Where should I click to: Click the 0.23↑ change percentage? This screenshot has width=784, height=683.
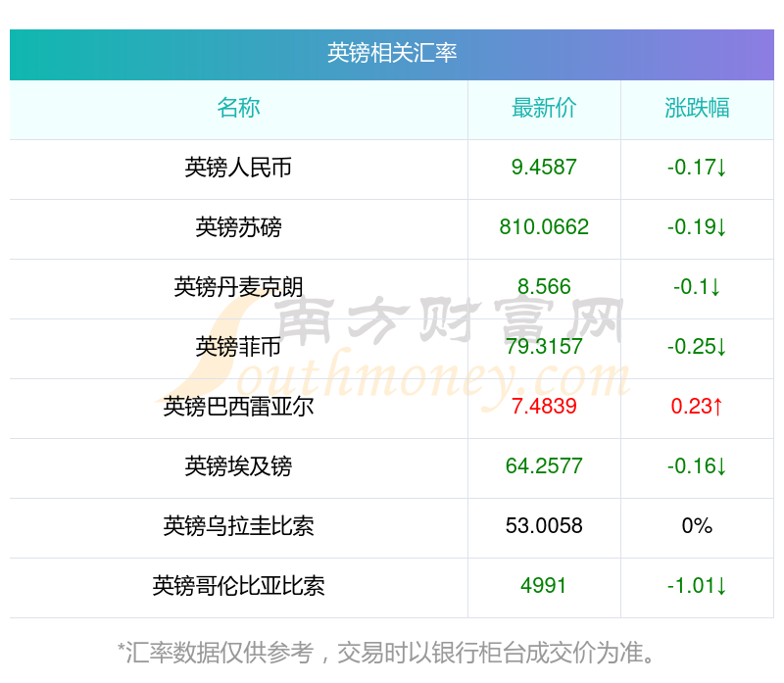(x=697, y=407)
